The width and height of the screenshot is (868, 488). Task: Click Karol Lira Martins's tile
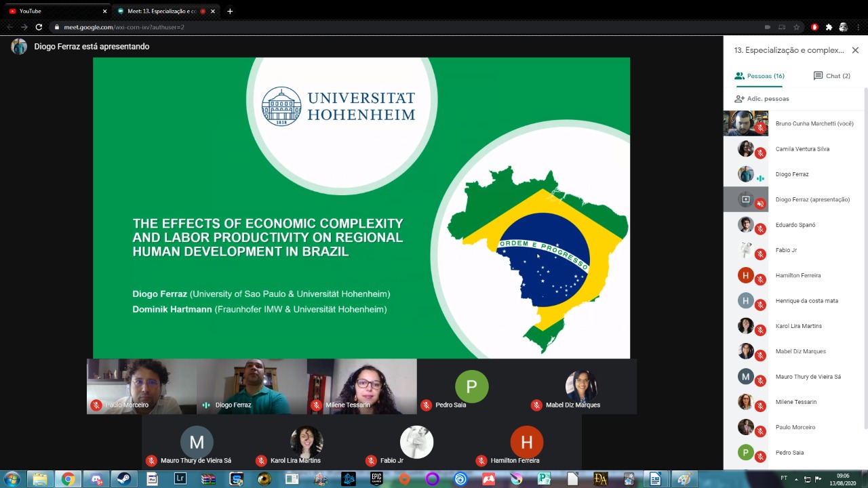307,442
